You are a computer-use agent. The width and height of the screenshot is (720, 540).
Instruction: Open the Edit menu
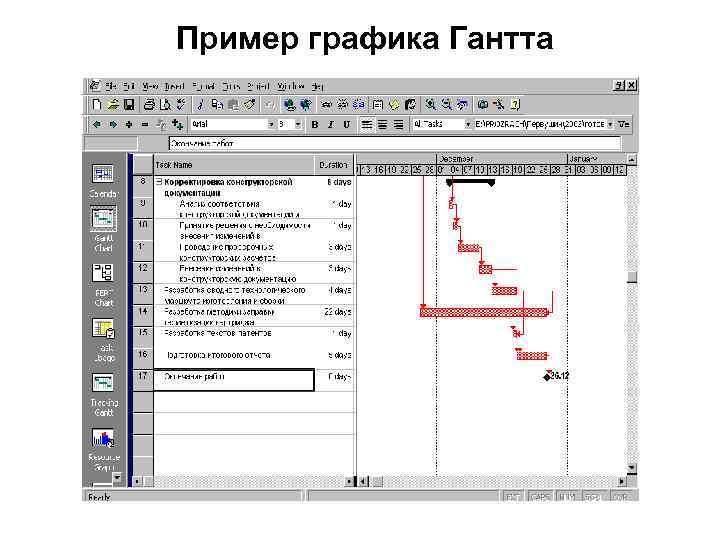click(129, 86)
